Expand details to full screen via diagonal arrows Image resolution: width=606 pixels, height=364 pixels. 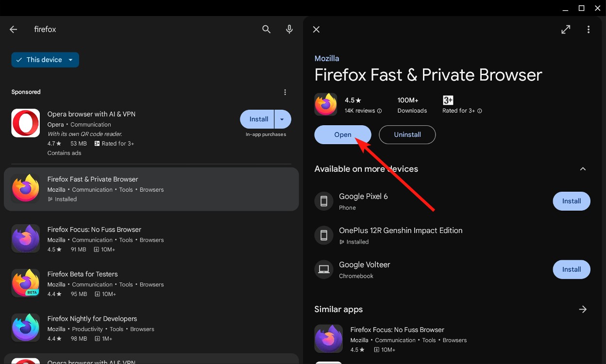pos(566,29)
